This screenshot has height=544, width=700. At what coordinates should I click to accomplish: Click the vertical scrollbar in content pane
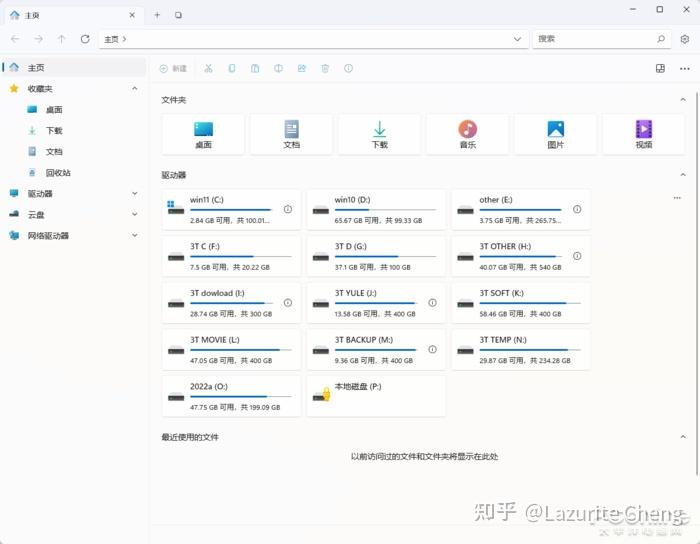tap(696, 283)
